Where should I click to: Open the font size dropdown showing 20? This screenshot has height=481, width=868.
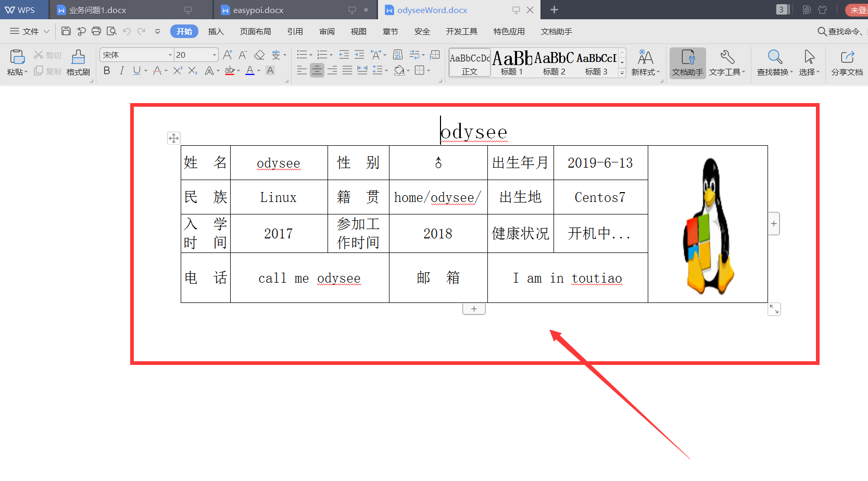pyautogui.click(x=213, y=54)
